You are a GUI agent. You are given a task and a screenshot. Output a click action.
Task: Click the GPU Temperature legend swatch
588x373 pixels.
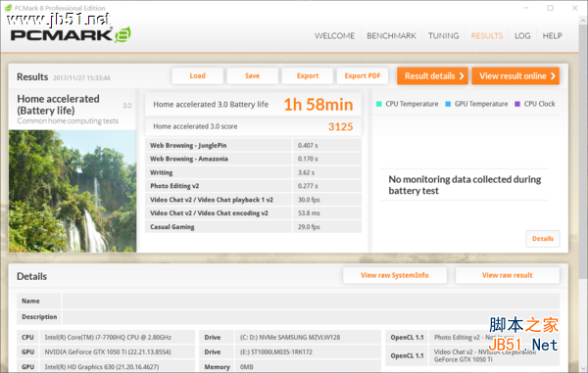(448, 104)
